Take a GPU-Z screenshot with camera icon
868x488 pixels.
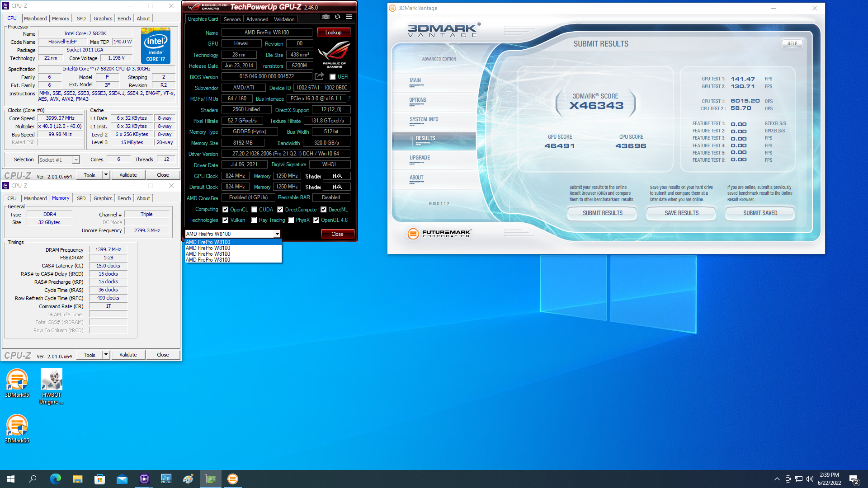tap(325, 17)
